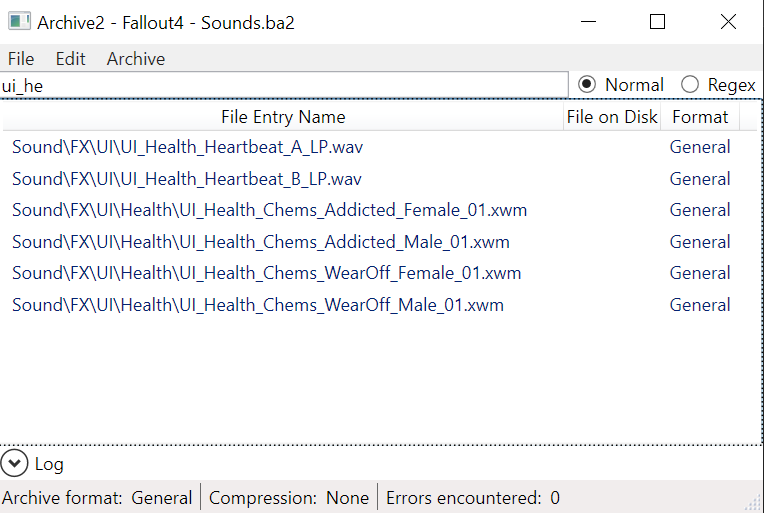Click General format cell of WearOff_Male row
This screenshot has height=513, width=764.
pyautogui.click(x=700, y=305)
